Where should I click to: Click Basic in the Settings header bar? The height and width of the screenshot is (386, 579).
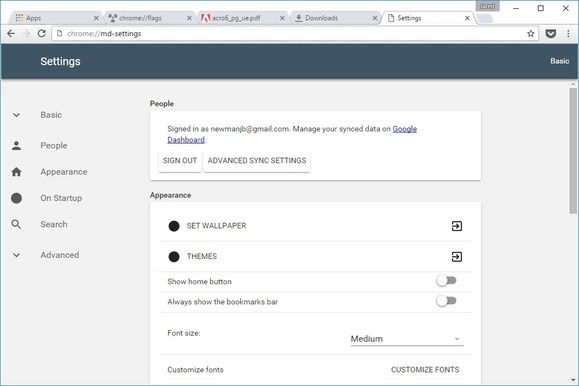click(559, 61)
